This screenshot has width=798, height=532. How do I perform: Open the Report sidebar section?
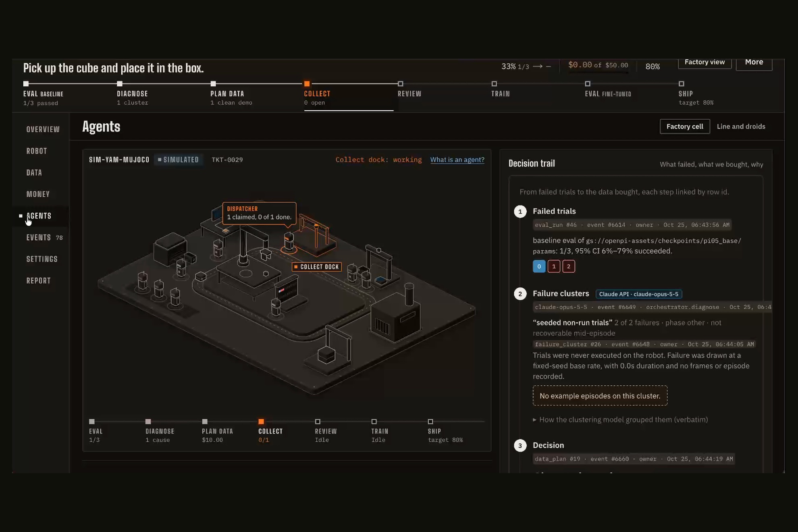(x=38, y=281)
